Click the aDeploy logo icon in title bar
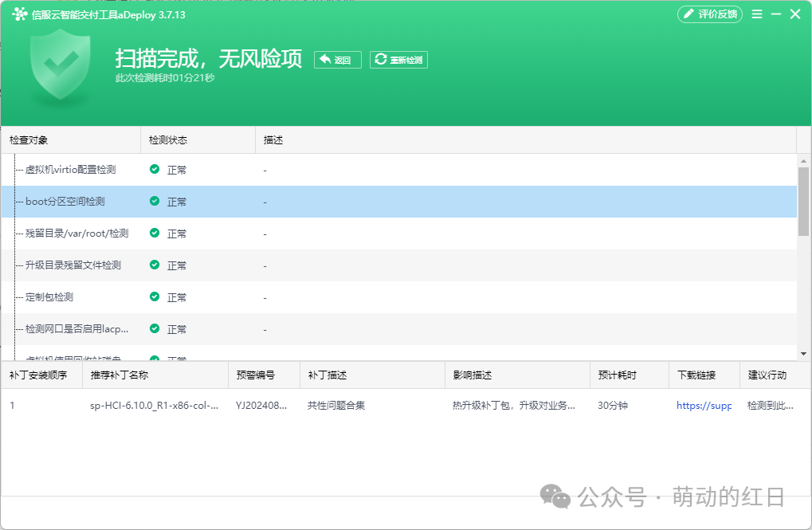 tap(20, 14)
